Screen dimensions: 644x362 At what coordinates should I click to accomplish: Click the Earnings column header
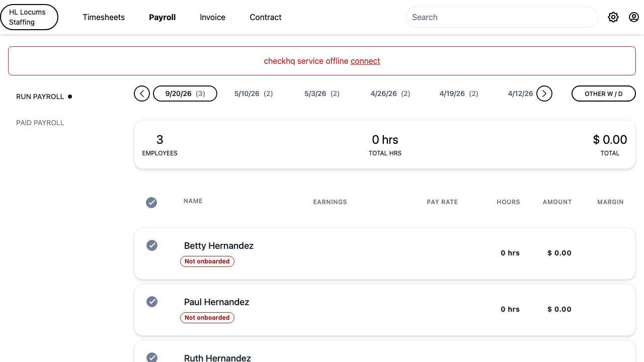[330, 202]
